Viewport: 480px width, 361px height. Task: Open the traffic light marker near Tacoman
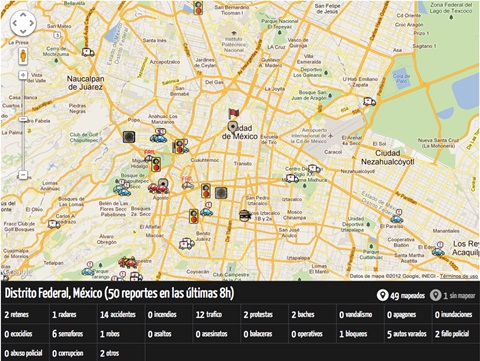coord(198,8)
